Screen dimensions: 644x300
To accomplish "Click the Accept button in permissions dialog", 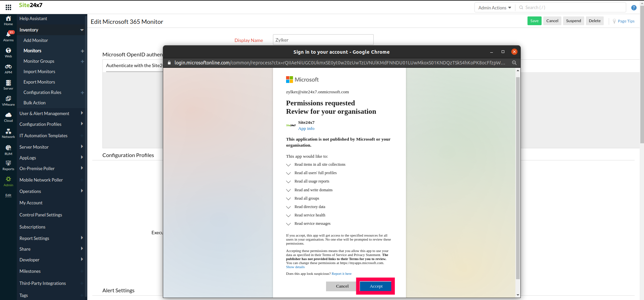I will (x=376, y=286).
